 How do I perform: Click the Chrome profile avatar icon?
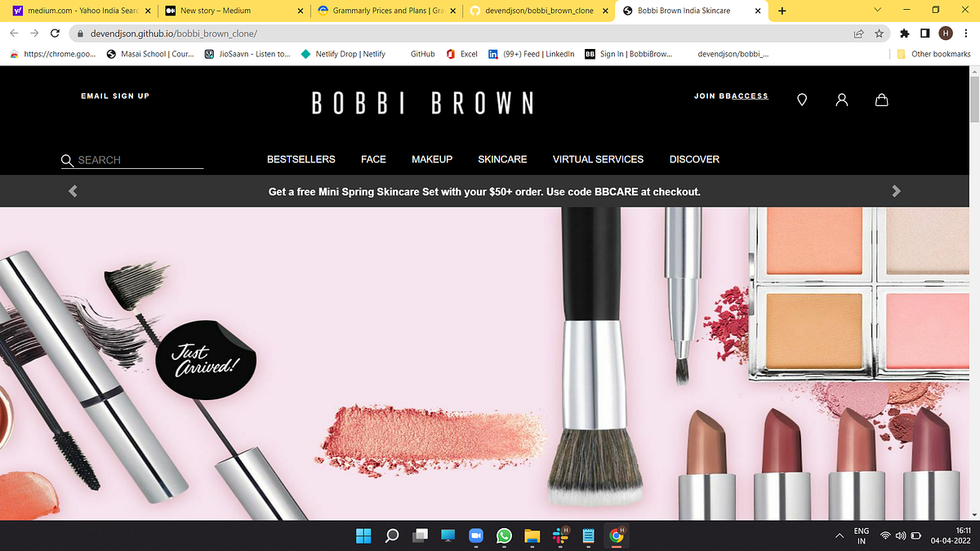coord(945,35)
